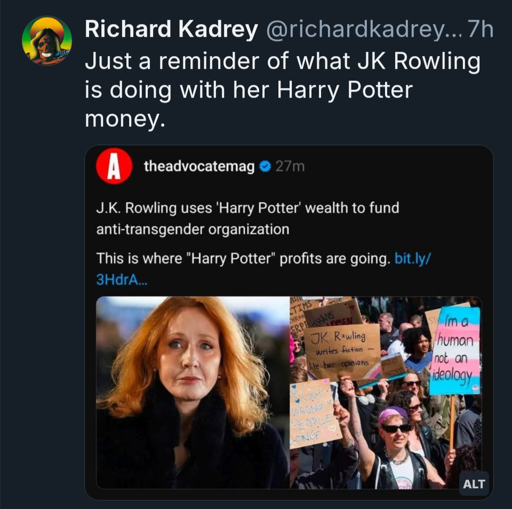Open the Richard Kadrey display name

pyautogui.click(x=171, y=29)
